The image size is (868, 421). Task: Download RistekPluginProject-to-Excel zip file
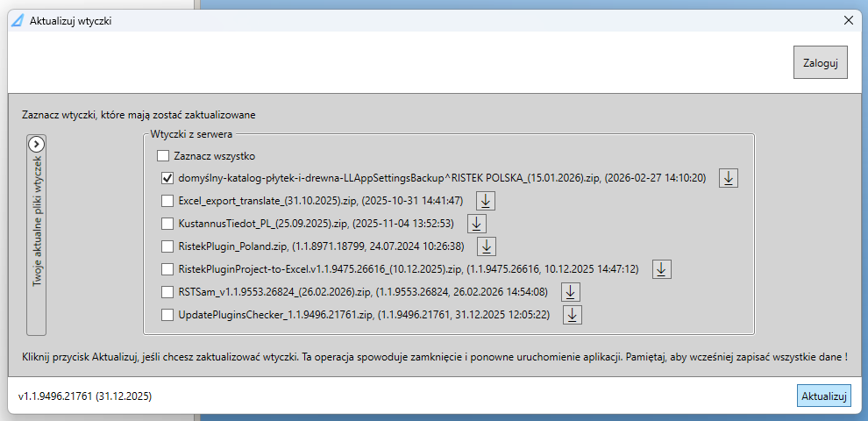tap(662, 269)
